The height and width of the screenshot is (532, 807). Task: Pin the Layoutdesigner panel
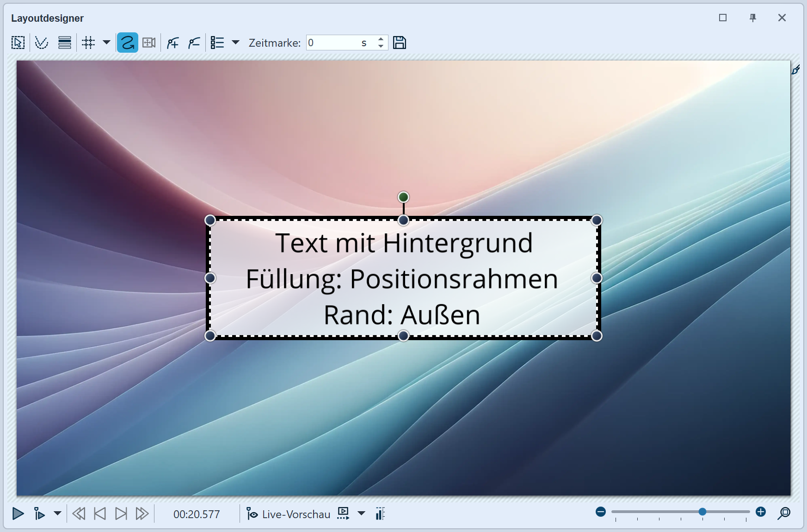click(753, 18)
